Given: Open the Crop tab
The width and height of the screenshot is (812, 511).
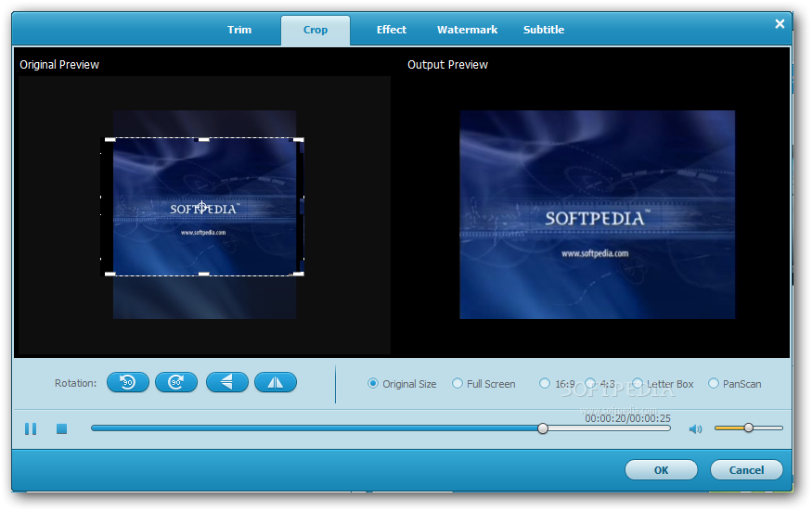Looking at the screenshot, I should pos(316,30).
